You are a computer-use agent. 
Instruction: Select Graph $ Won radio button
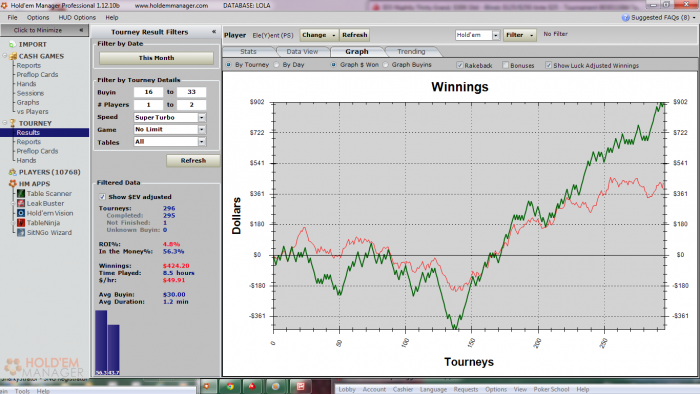coord(333,65)
